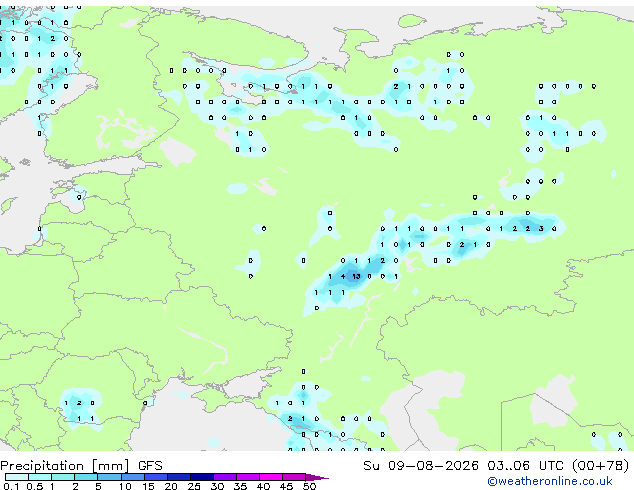Click the '50' legend scale label
The image size is (634, 490).
point(309,486)
